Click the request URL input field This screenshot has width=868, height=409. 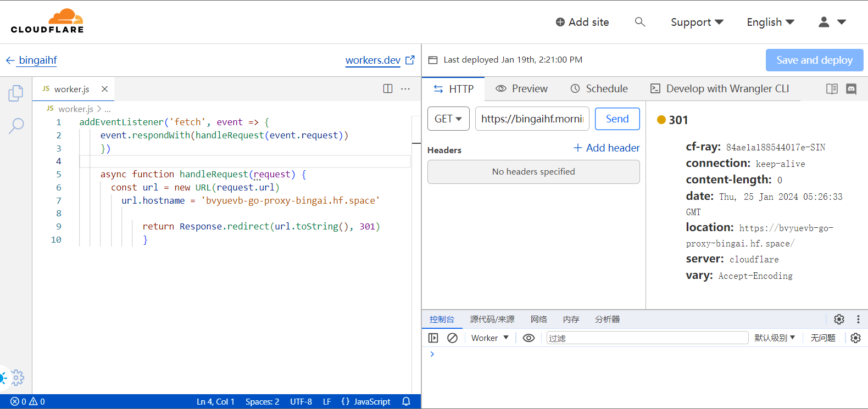coord(532,119)
